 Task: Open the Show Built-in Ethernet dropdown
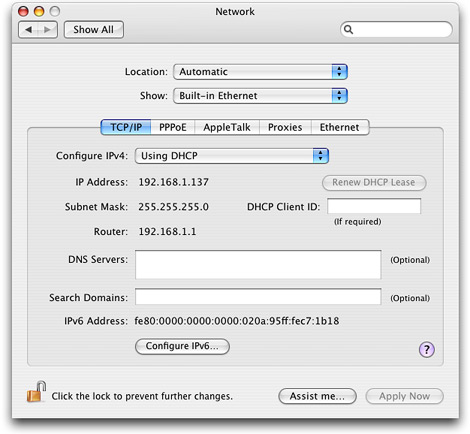pyautogui.click(x=260, y=96)
